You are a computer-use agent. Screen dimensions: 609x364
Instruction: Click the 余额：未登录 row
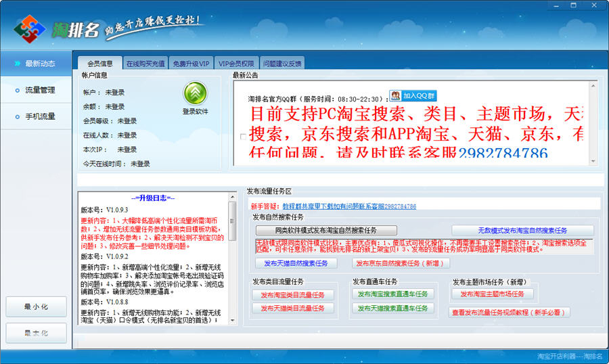pyautogui.click(x=104, y=106)
